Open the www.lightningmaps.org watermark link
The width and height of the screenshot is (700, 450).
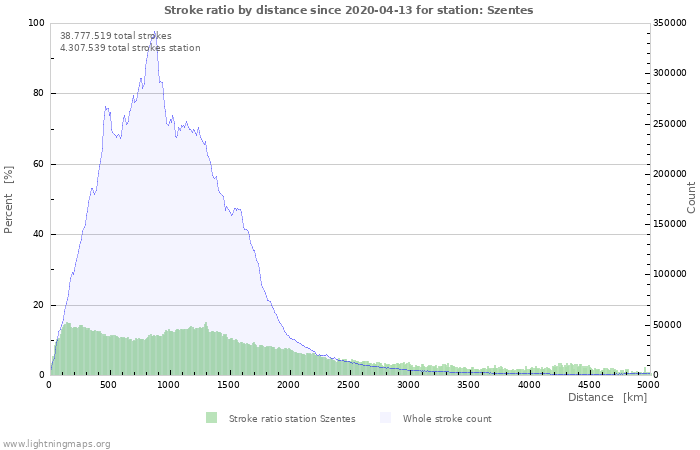[56, 443]
